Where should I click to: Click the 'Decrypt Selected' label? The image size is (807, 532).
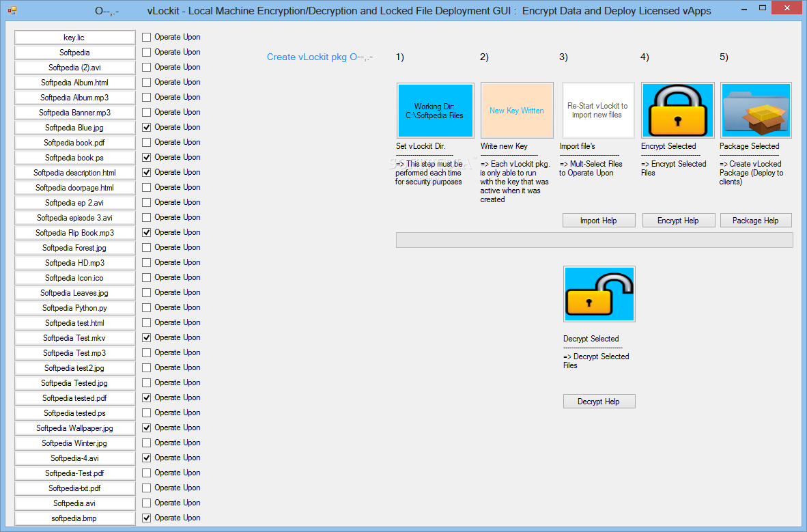coord(591,338)
